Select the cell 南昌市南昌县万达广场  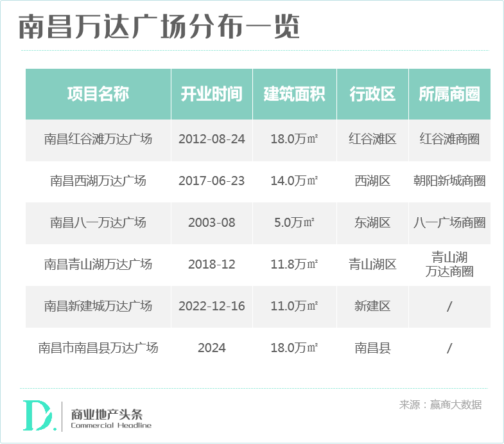click(98, 348)
